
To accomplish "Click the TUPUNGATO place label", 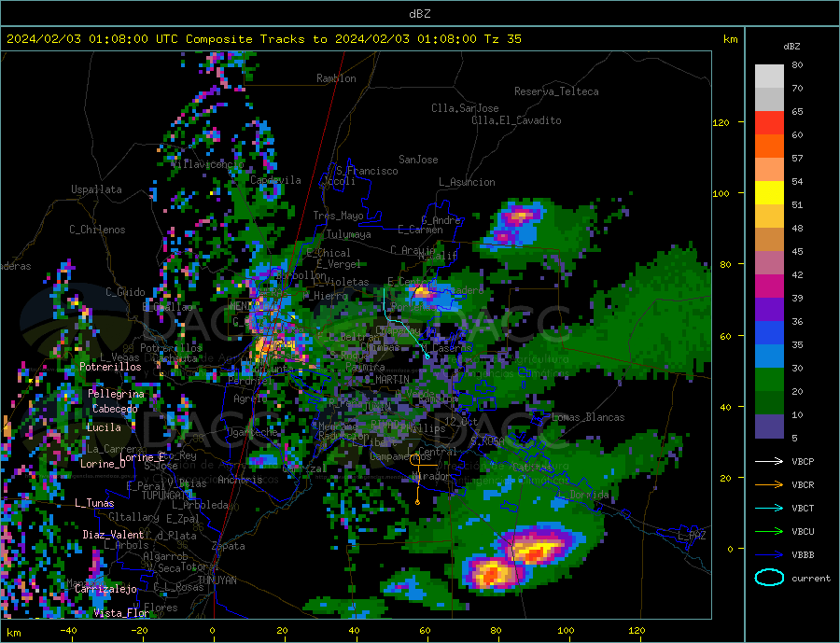I will (167, 496).
